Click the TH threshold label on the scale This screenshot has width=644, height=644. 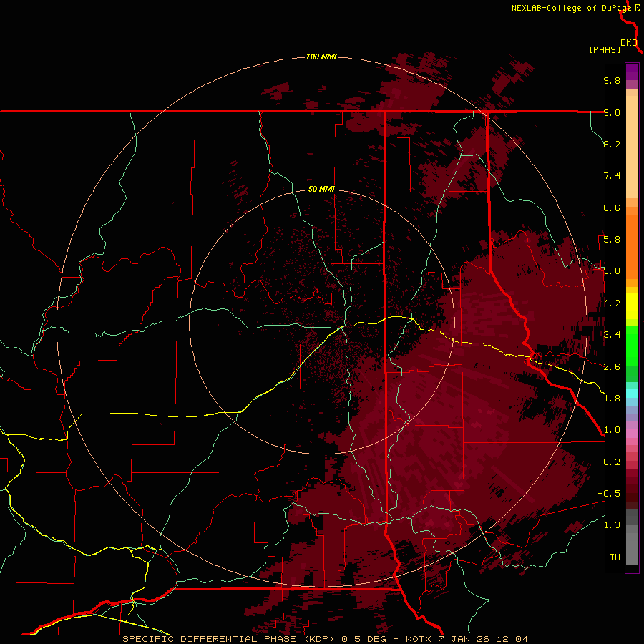(x=615, y=557)
